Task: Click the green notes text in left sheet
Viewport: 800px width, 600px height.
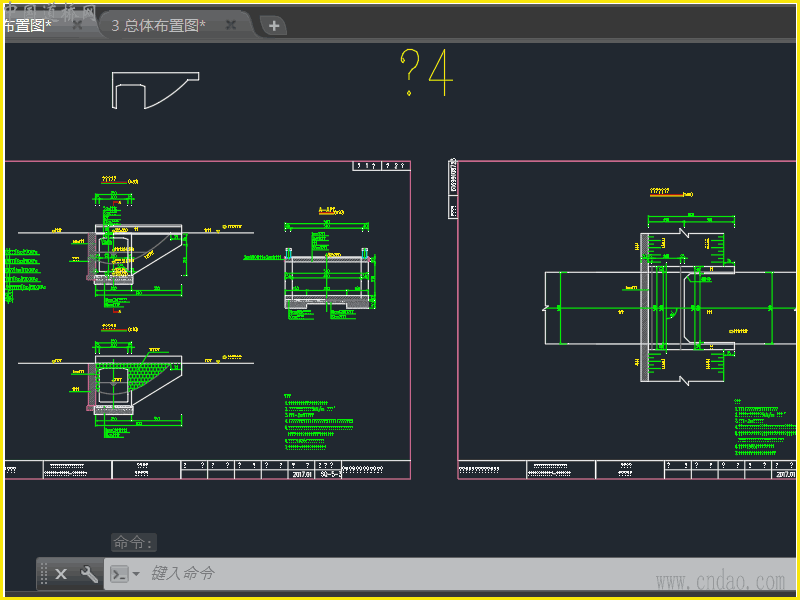Action: pos(318,423)
